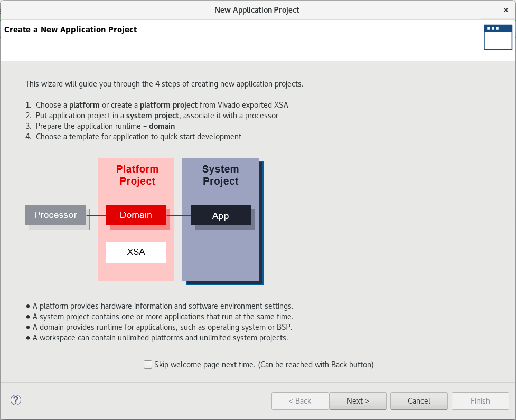Click the application window wizard icon
Screen dimensions: 516x420
point(498,37)
